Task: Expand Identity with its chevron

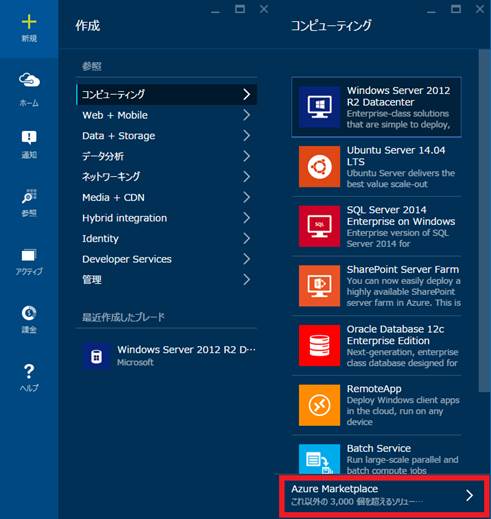Action: click(x=246, y=238)
